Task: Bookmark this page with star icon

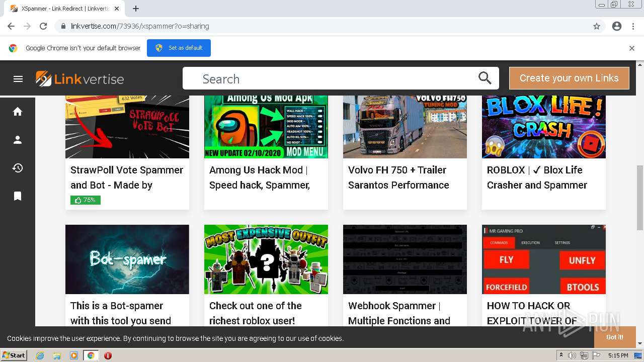Action: click(x=597, y=26)
